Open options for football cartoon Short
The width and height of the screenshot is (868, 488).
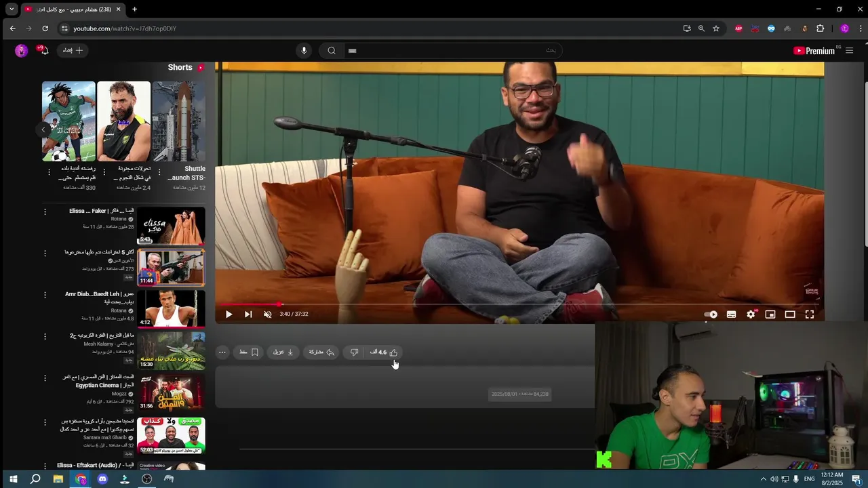49,172
